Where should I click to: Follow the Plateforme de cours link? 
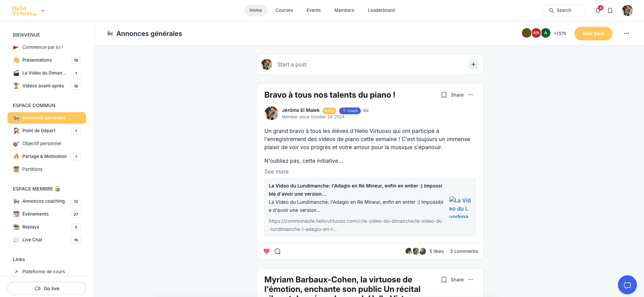[47, 272]
